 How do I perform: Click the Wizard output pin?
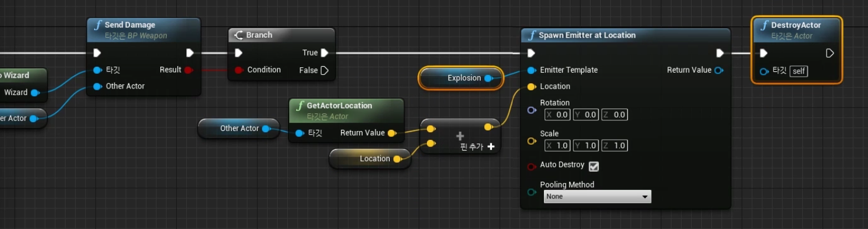click(35, 93)
